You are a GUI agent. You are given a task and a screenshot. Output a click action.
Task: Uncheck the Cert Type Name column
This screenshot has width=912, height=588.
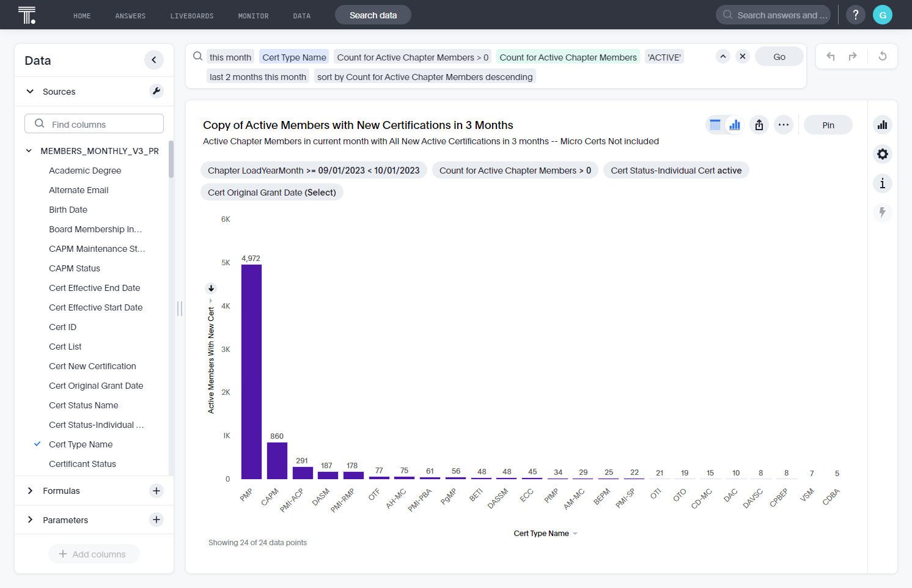(x=37, y=444)
